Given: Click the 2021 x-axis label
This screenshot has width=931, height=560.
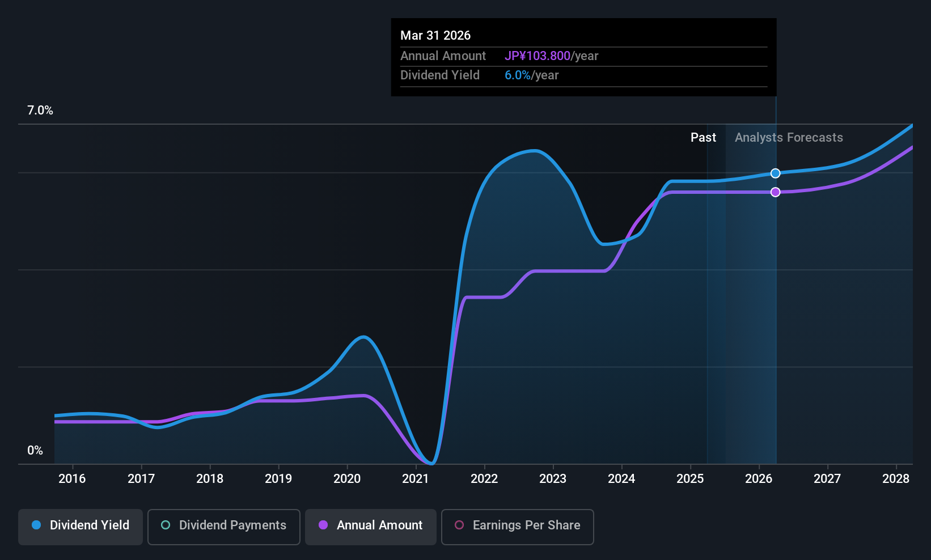Looking at the screenshot, I should (x=416, y=479).
